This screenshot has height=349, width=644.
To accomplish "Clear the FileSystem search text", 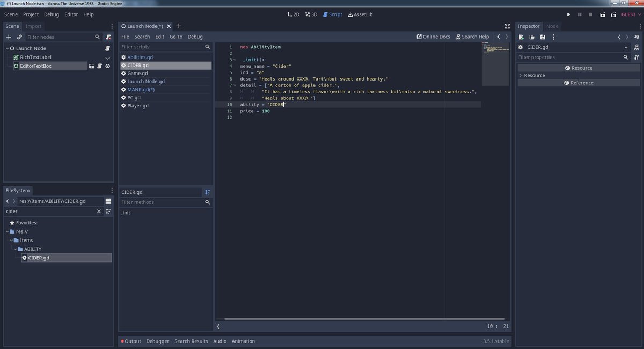I will point(99,212).
